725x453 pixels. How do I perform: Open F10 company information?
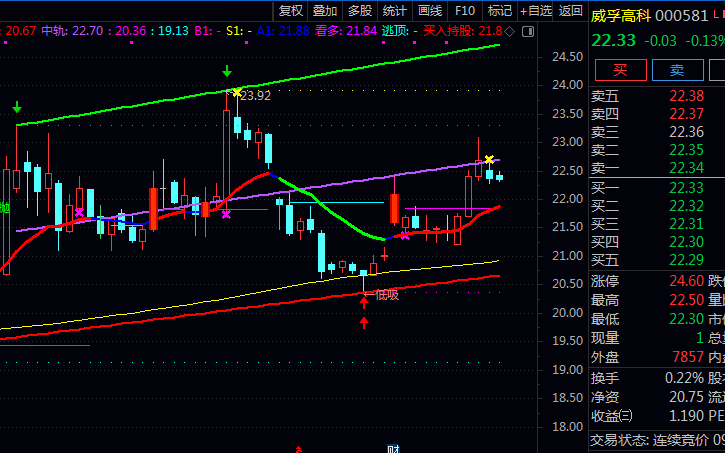pos(465,11)
